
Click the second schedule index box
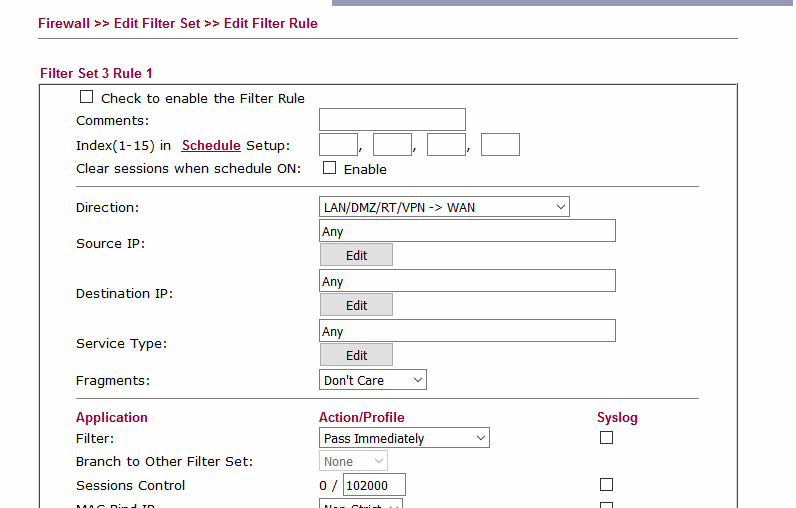[392, 145]
